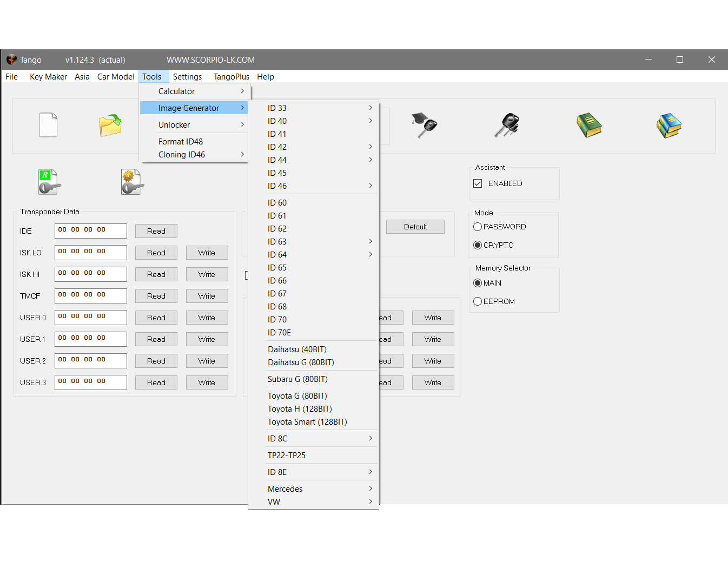
Task: Open the stacked colorful books icon
Action: click(x=669, y=126)
